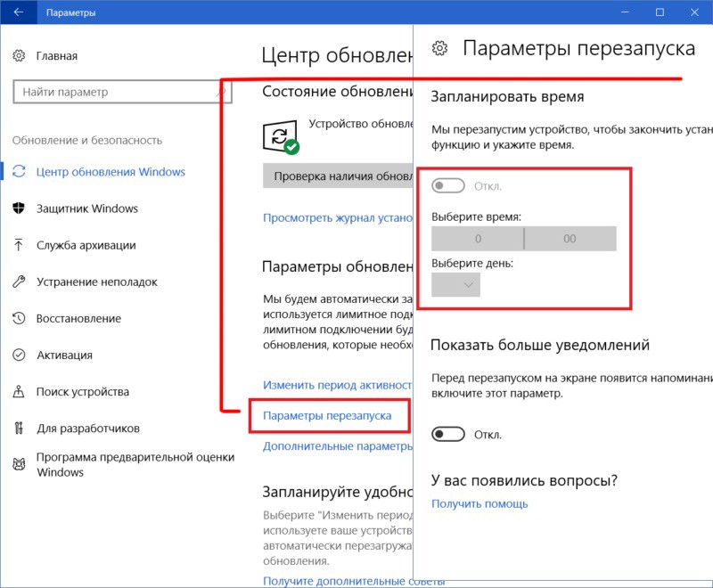Open Восстановление section
This screenshot has width=713, height=588.
coord(78,319)
